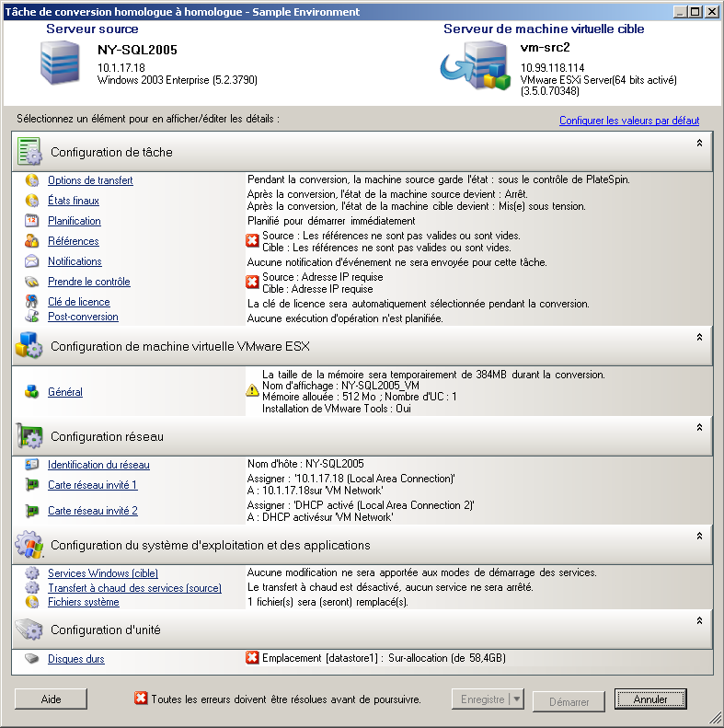
Task: Click the Disques durs drive icon
Action: coord(31,659)
